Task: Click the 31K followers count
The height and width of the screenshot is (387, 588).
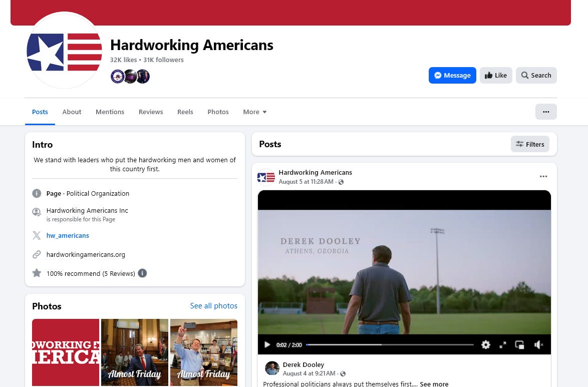Action: point(163,60)
